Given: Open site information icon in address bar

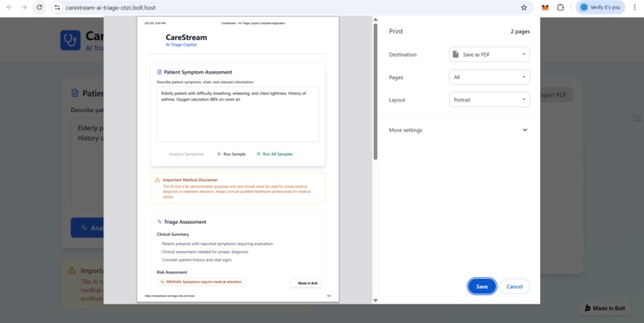Looking at the screenshot, I should click(58, 7).
